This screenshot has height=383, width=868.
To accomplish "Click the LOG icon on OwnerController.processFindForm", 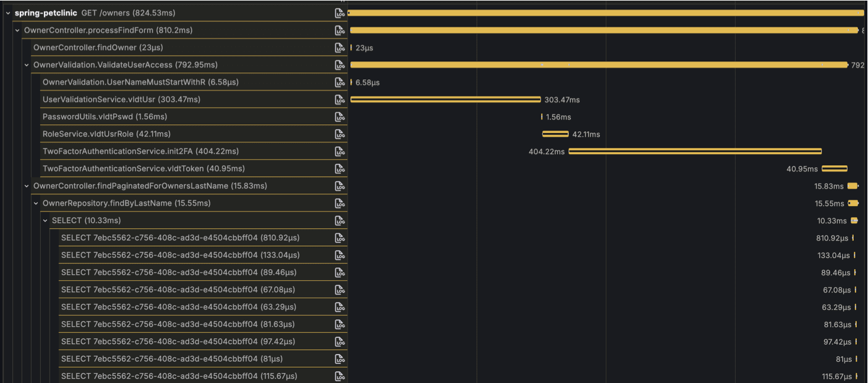I will (x=340, y=30).
